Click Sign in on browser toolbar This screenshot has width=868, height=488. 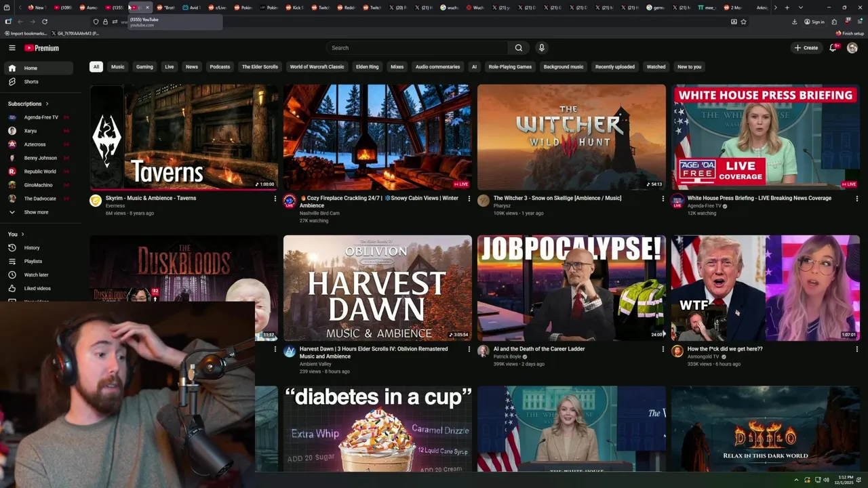[814, 22]
